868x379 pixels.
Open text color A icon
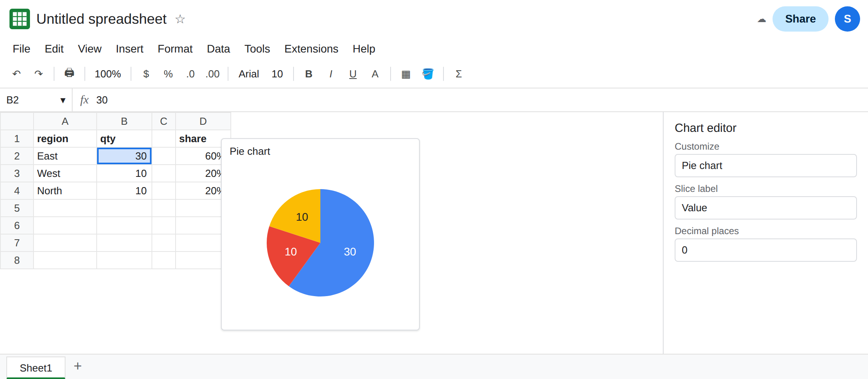[375, 74]
